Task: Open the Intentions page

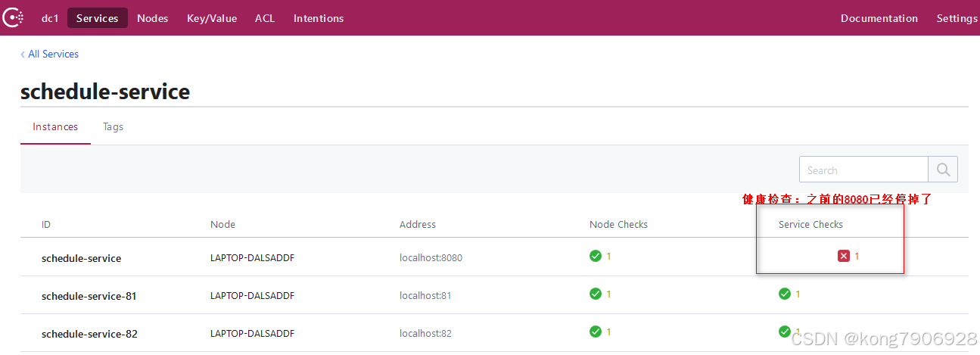Action: point(319,18)
